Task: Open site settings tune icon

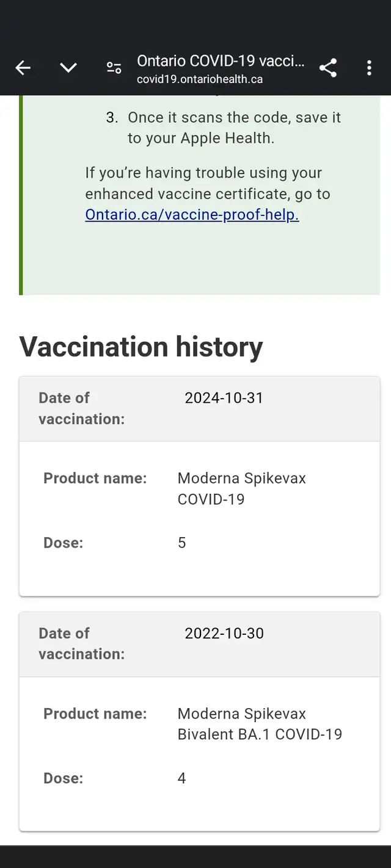Action: click(114, 68)
